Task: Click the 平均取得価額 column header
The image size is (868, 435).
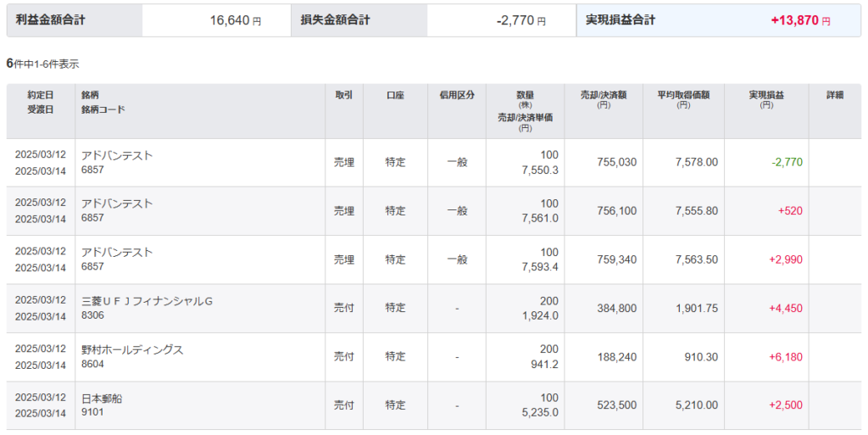Action: [683, 99]
